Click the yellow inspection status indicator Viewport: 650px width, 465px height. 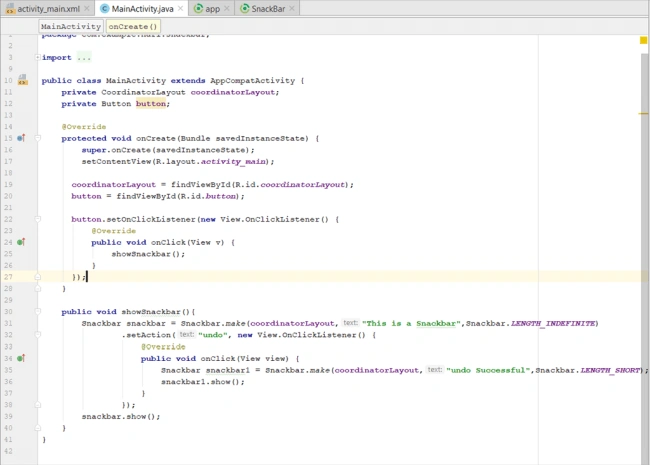(x=643, y=40)
